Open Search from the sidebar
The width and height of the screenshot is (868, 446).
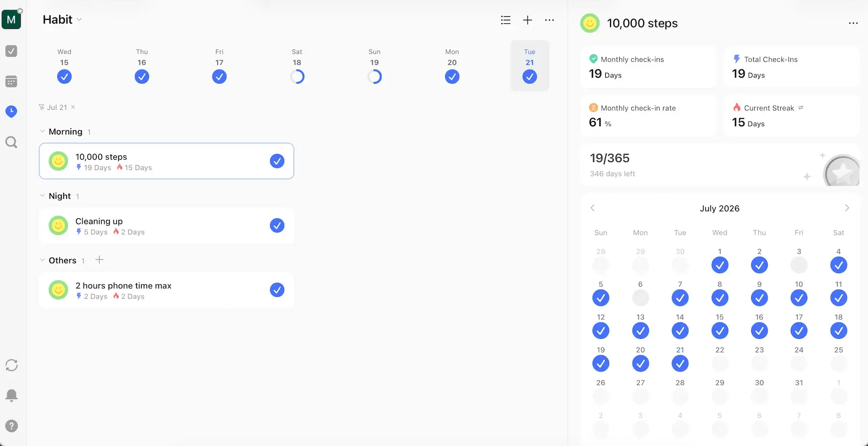point(11,142)
